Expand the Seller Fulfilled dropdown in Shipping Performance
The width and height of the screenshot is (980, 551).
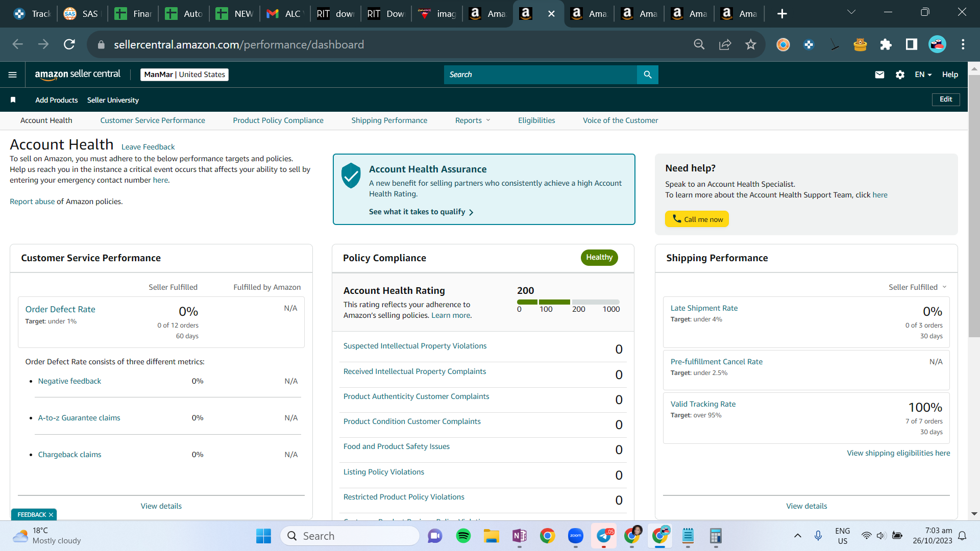click(x=918, y=287)
